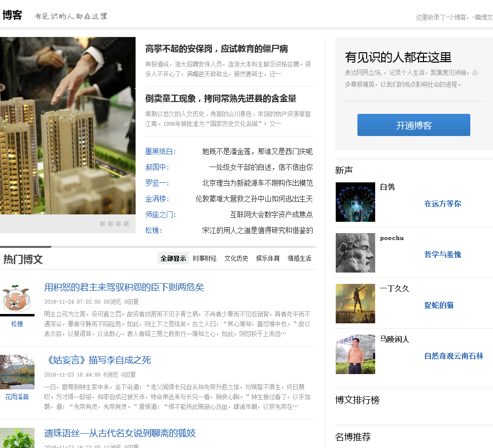Click poechu's stone bust avatar
The width and height of the screenshot is (493, 448).
(355, 252)
